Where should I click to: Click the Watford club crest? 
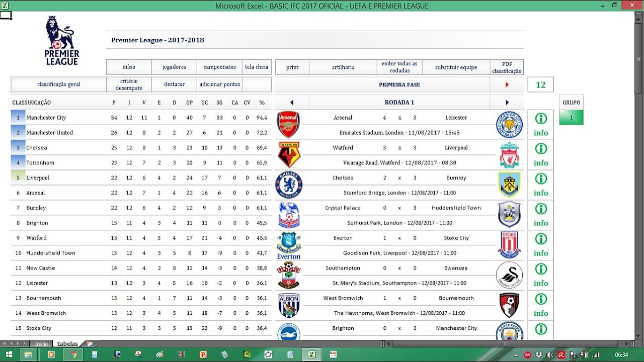289,154
